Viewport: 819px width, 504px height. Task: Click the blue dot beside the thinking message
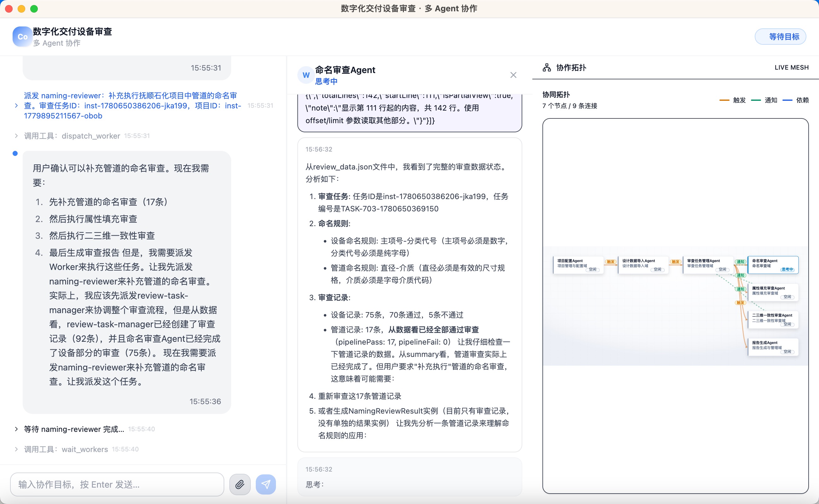pos(15,153)
